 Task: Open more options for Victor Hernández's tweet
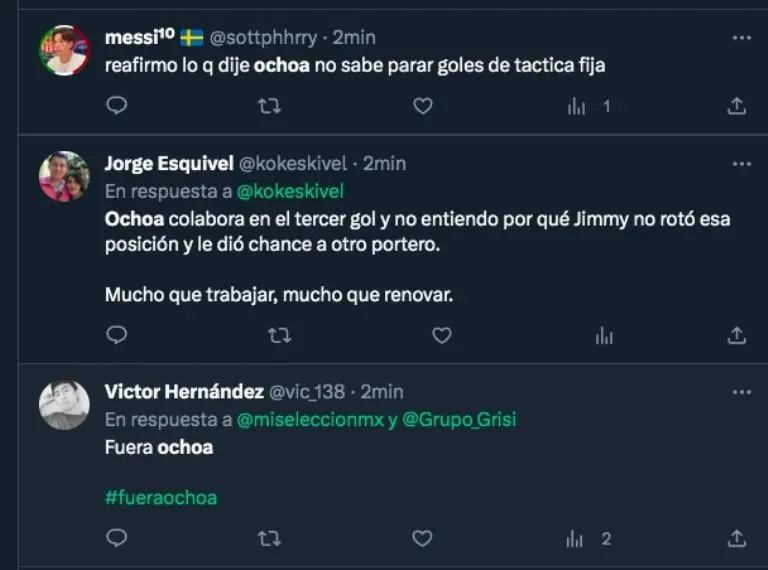pyautogui.click(x=741, y=392)
